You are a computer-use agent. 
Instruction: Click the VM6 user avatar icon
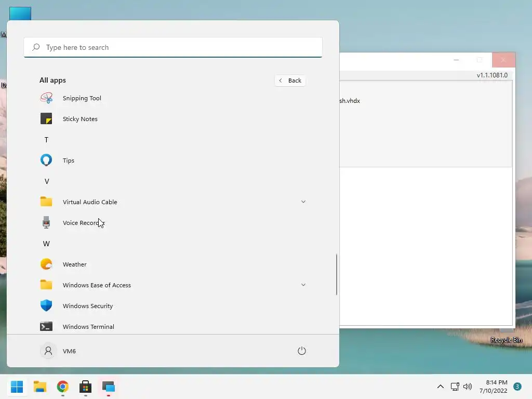pyautogui.click(x=48, y=351)
